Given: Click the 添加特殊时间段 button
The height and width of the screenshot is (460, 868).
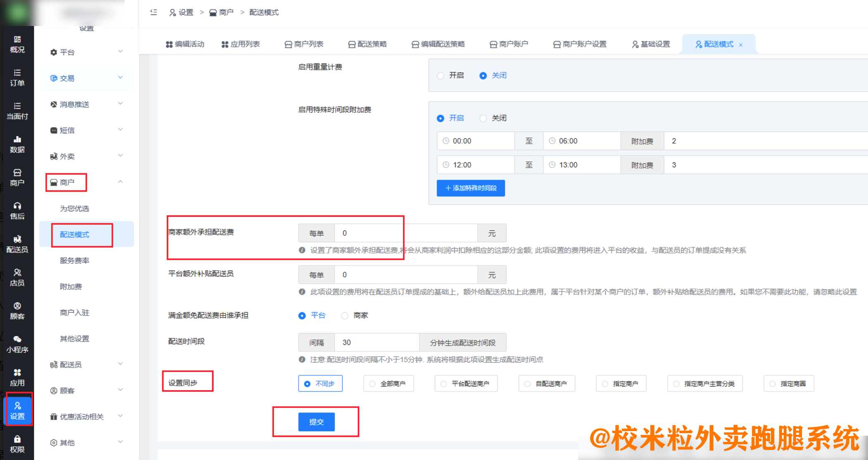Looking at the screenshot, I should 470,188.
